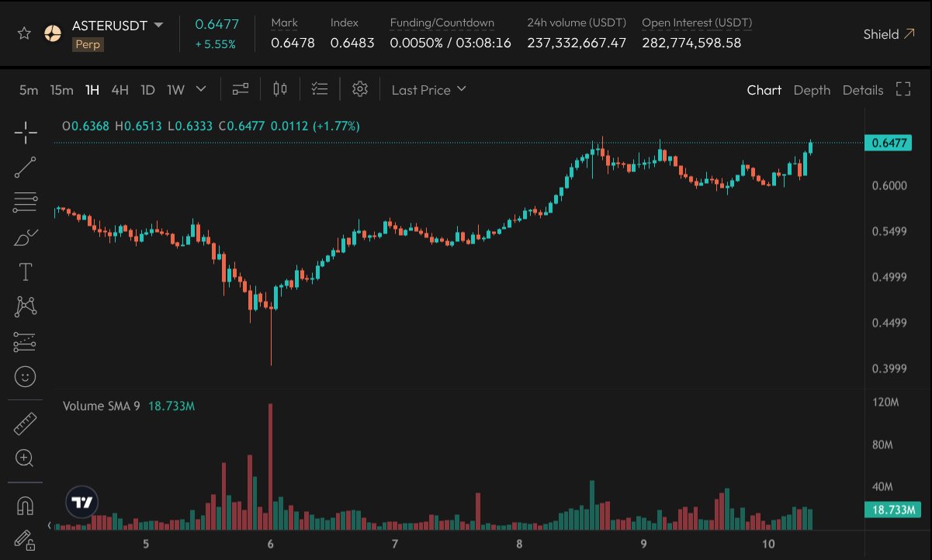Open the Last Price dropdown

tap(428, 90)
